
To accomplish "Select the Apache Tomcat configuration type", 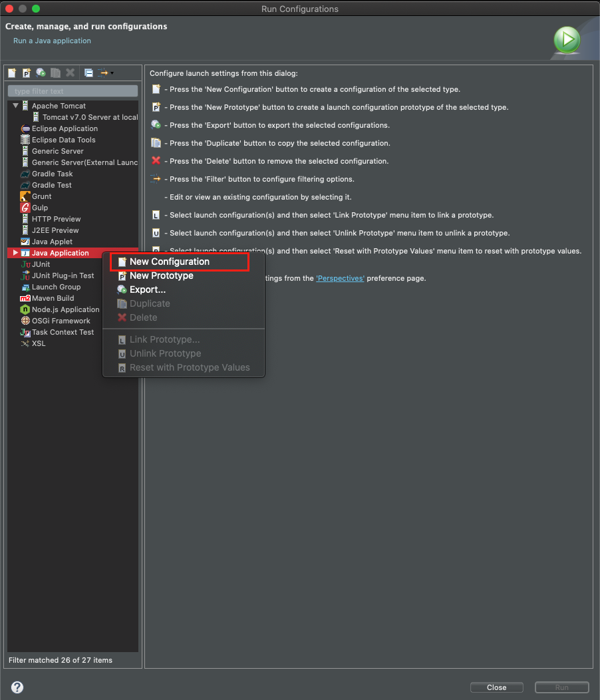I will click(59, 106).
